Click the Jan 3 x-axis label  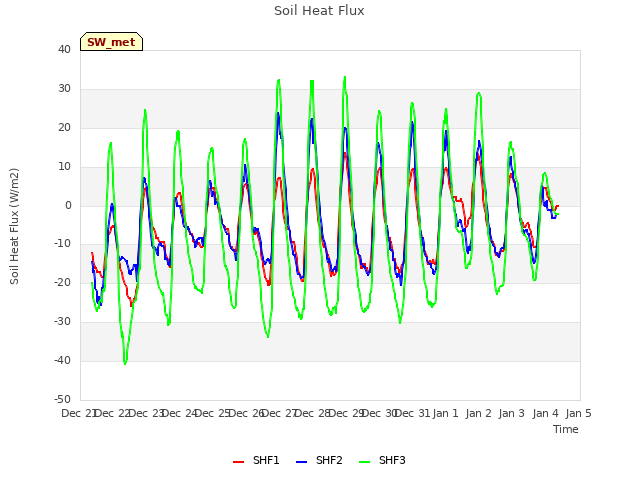point(511,413)
